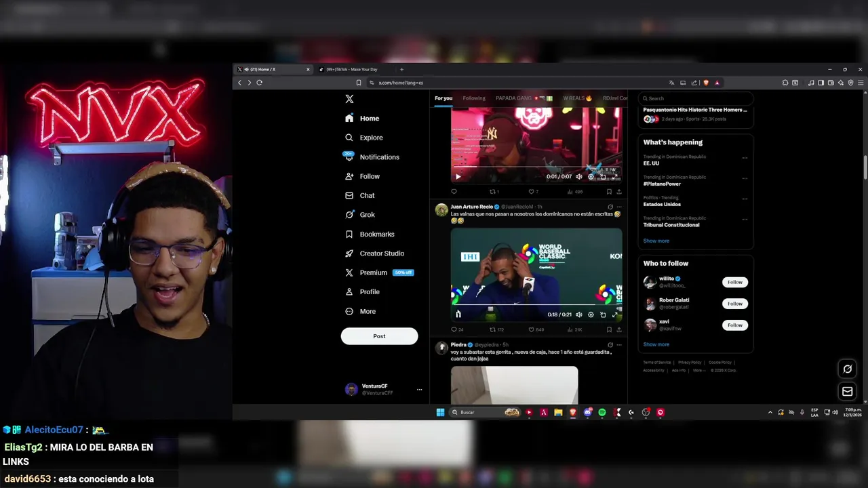868x488 pixels.
Task: Open options for Tribunal Constitucional trend
Action: point(745,219)
